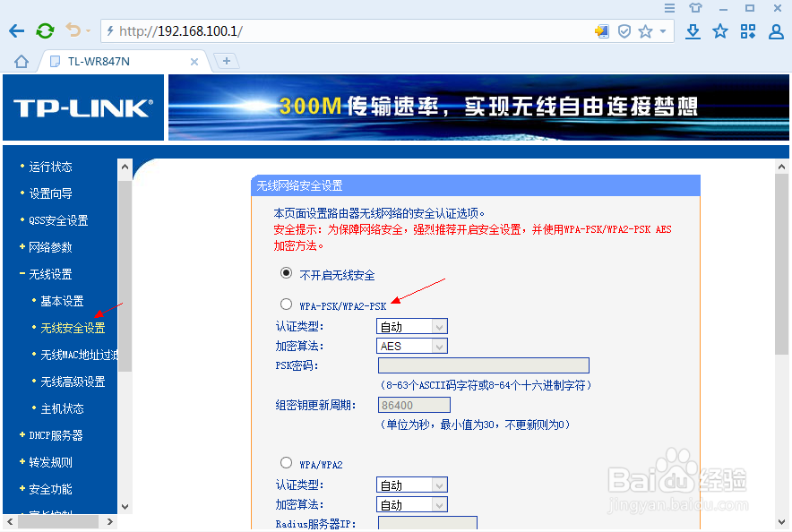Viewport: 792px width, 532px height.
Task: Close the TL-WR847N tab
Action: point(194,62)
